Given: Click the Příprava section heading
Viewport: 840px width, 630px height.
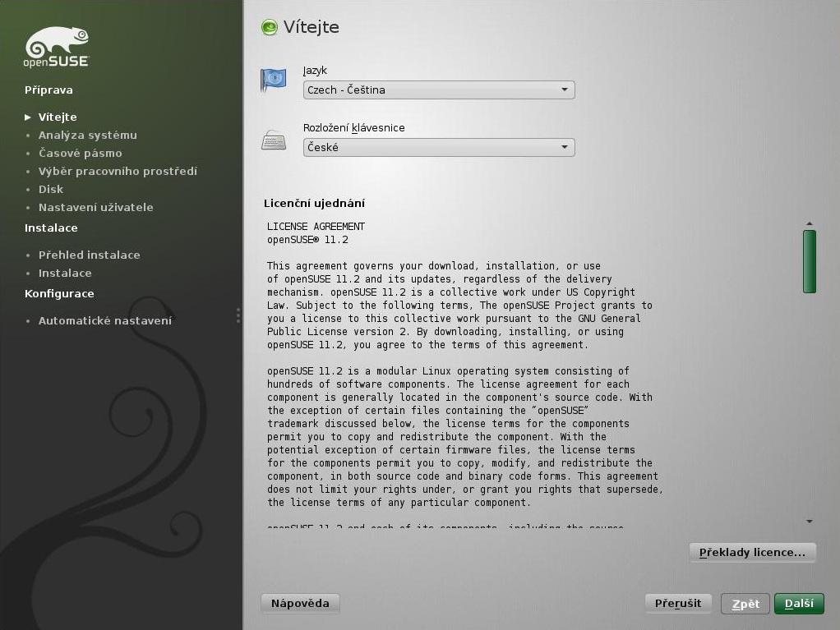Looking at the screenshot, I should [x=48, y=90].
